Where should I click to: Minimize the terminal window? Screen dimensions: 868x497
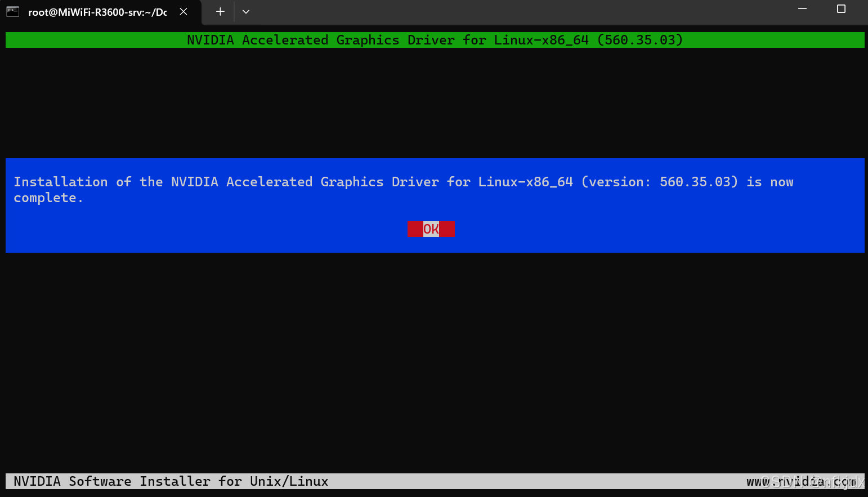point(803,8)
